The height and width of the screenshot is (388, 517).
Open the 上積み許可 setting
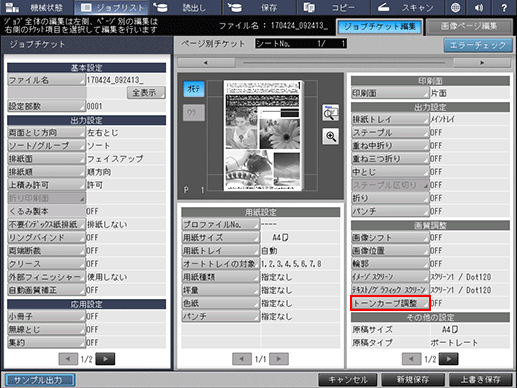pos(46,185)
